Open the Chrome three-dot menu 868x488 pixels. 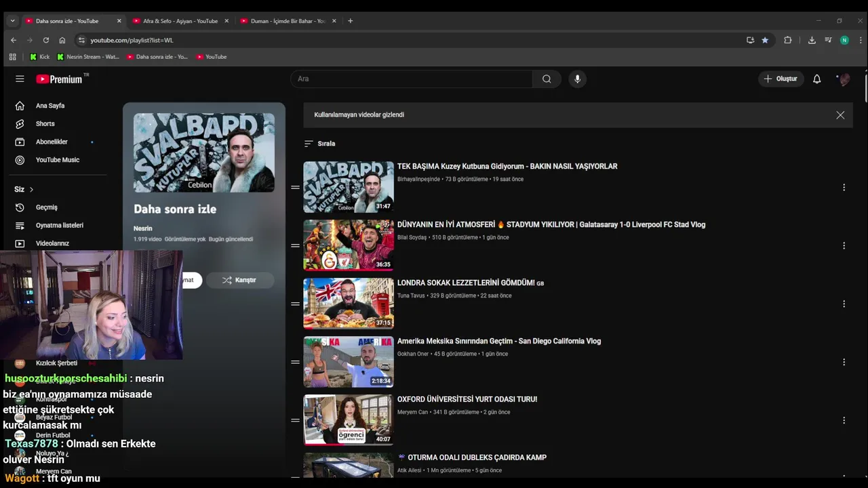coord(860,40)
